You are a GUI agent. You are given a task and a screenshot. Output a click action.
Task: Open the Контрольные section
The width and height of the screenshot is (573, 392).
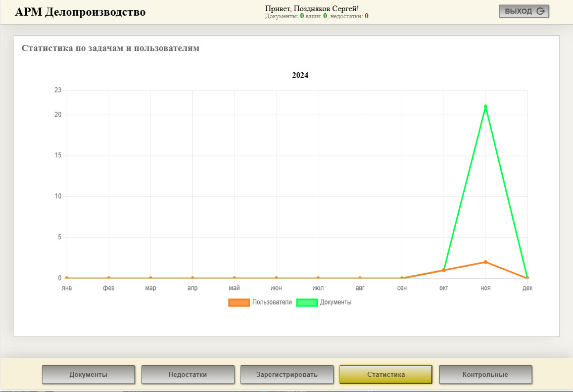coord(485,374)
